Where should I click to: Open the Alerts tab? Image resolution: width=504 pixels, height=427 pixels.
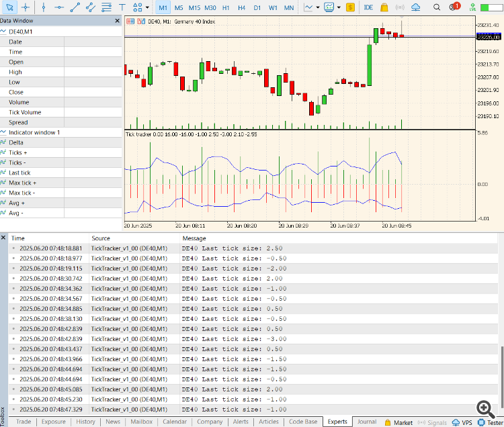(241, 422)
